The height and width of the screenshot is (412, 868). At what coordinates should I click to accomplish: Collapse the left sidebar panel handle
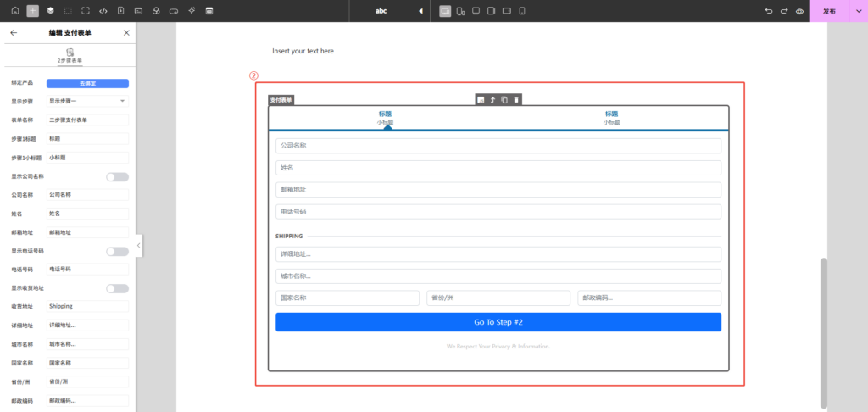pos(139,245)
